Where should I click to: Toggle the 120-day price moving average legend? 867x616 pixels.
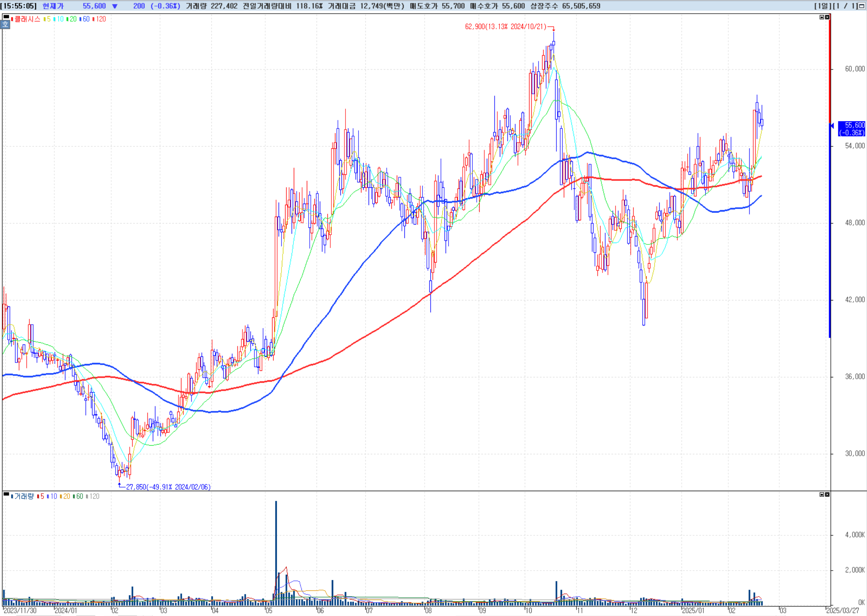coord(99,19)
